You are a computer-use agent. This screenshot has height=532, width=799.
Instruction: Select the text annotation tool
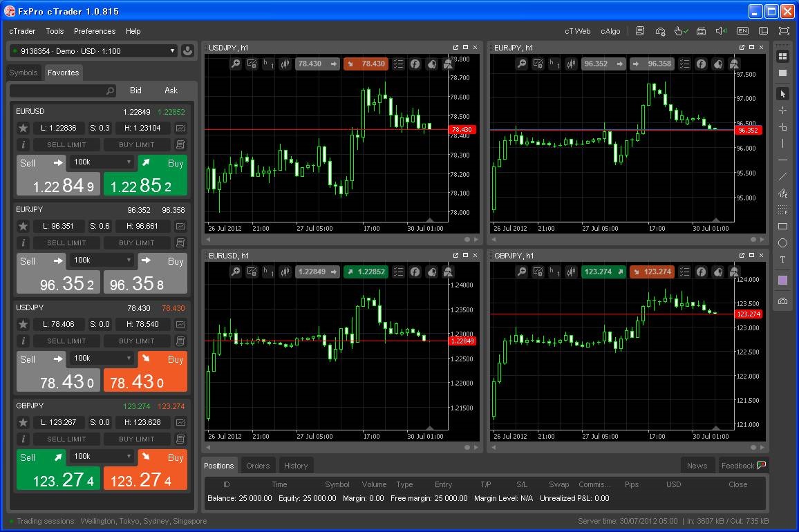[782, 260]
